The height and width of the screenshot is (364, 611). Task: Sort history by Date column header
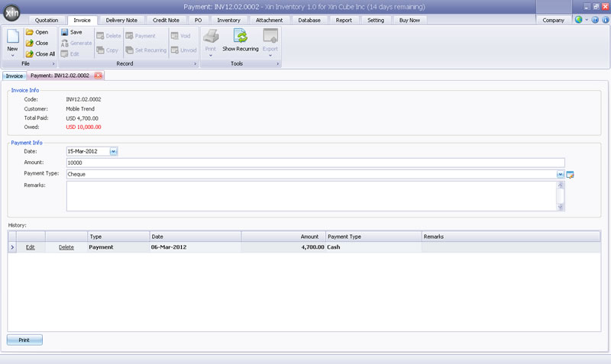pyautogui.click(x=196, y=237)
